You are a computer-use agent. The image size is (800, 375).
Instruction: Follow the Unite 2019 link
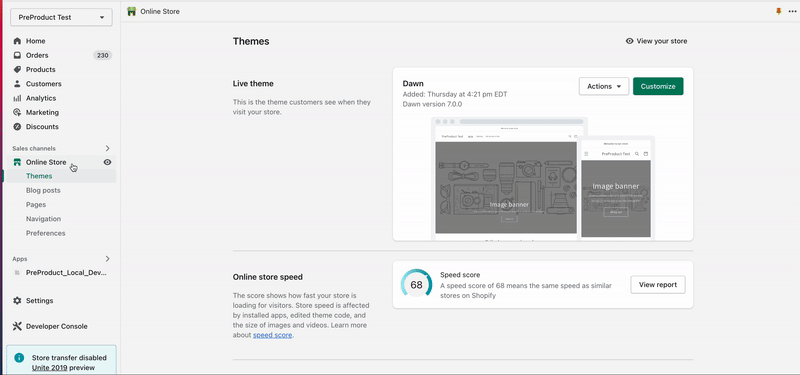[49, 367]
